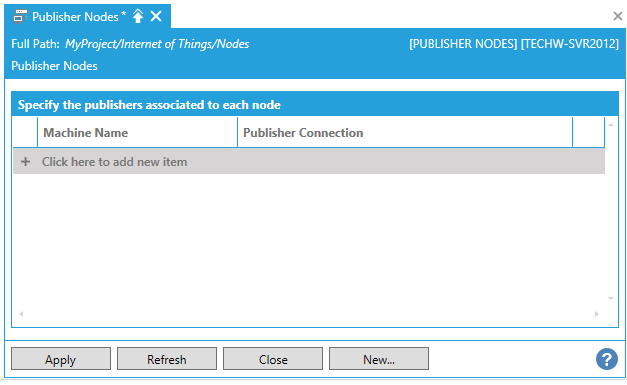Click the empty first column header cell

(x=25, y=132)
